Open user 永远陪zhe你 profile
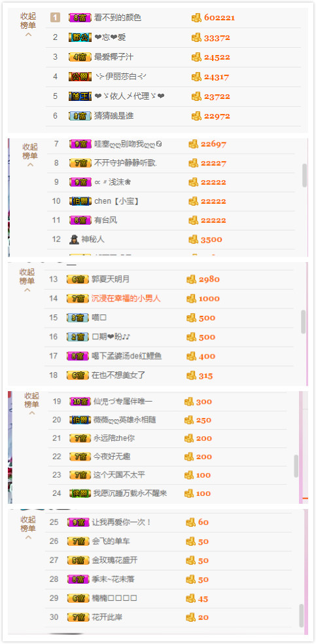The width and height of the screenshot is (316, 644). [114, 438]
